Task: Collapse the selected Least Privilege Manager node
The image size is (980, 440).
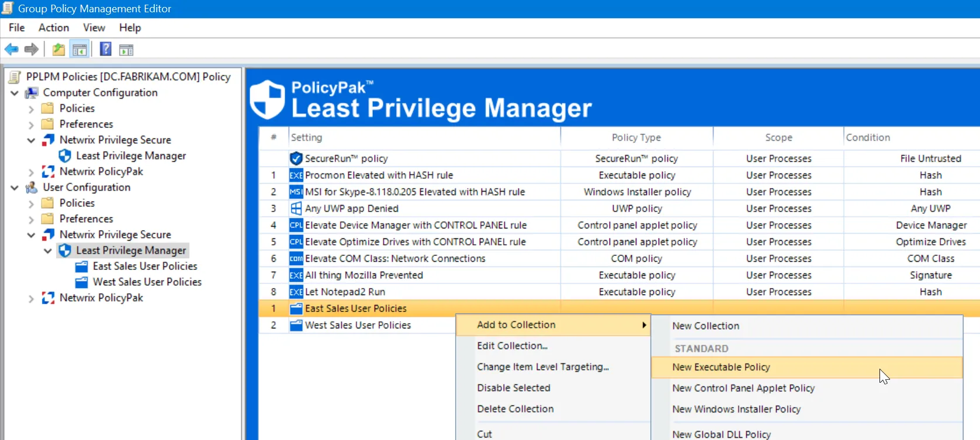Action: tap(48, 251)
